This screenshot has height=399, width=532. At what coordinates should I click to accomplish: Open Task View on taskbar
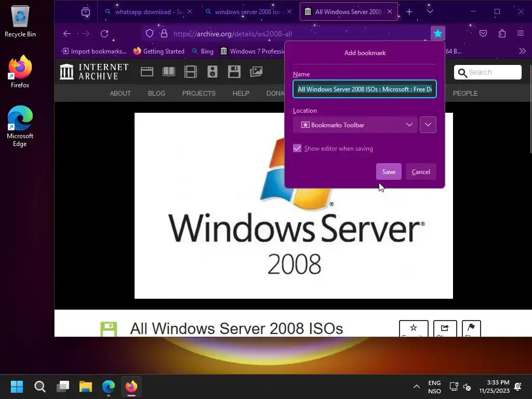click(63, 387)
